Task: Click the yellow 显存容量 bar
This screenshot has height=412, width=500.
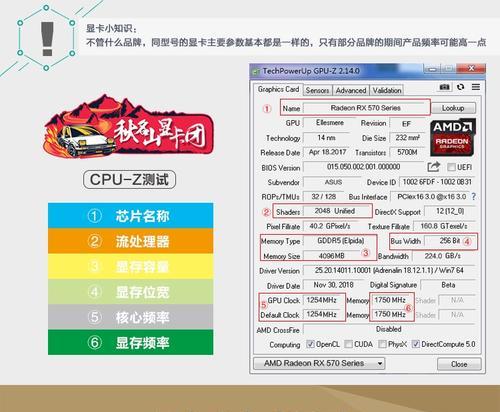Action: (130, 266)
